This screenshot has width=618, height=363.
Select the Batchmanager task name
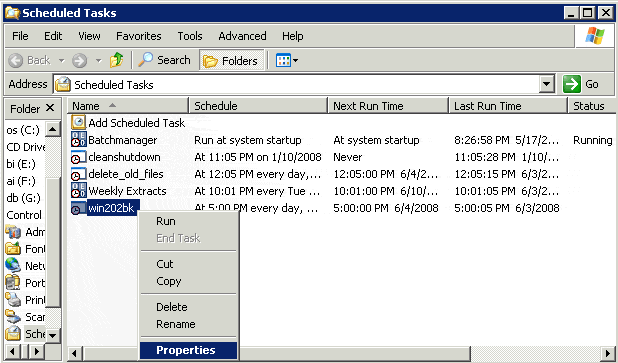tap(123, 140)
